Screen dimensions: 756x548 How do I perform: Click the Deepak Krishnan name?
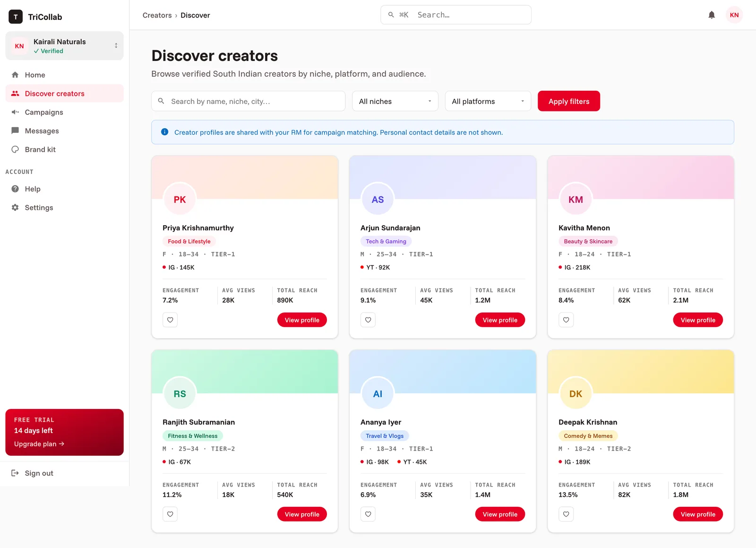point(588,422)
